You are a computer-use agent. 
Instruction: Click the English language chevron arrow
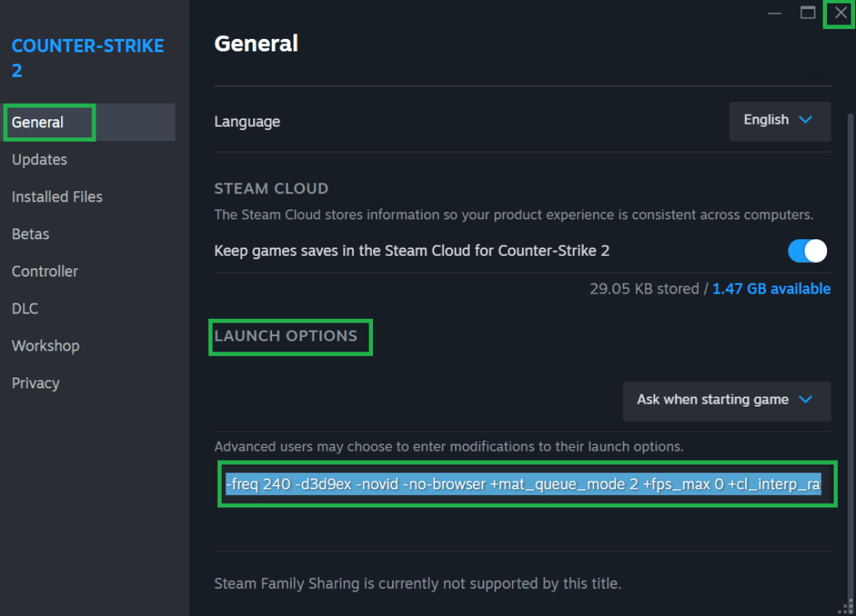click(806, 120)
